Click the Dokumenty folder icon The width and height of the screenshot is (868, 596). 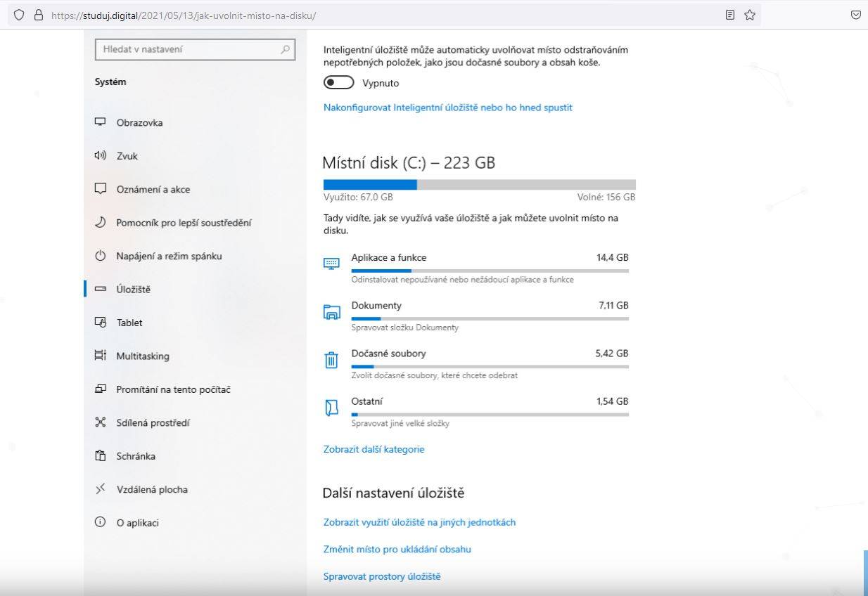331,312
